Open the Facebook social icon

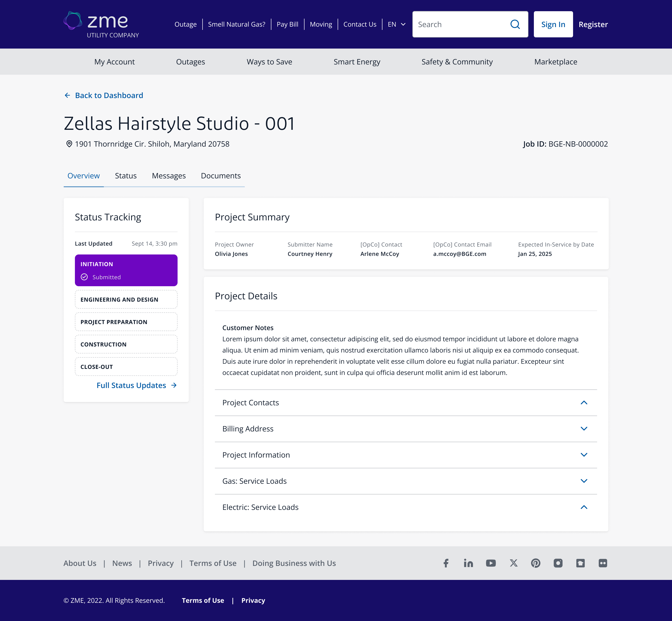click(446, 563)
